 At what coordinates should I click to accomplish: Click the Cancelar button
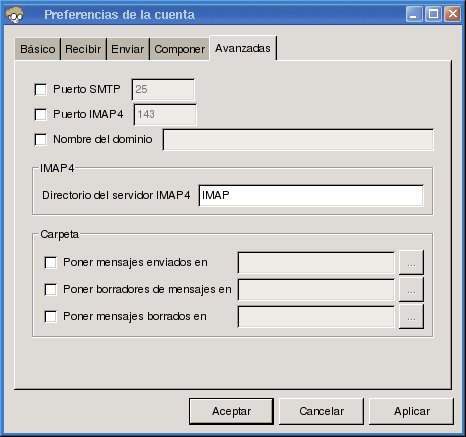(321, 411)
